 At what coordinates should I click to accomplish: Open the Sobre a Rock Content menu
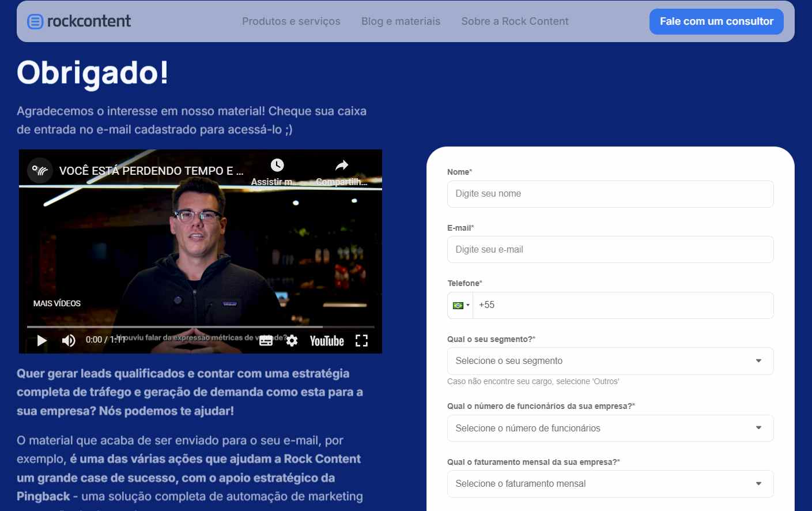(515, 21)
